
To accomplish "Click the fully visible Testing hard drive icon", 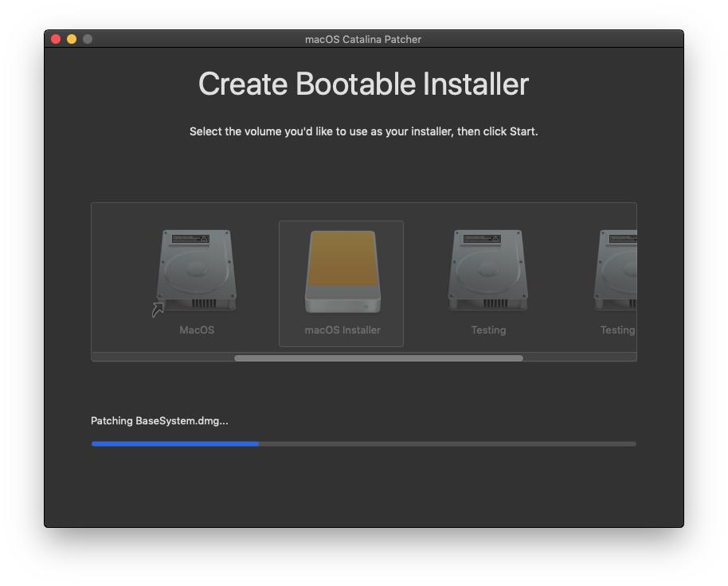I will point(488,271).
